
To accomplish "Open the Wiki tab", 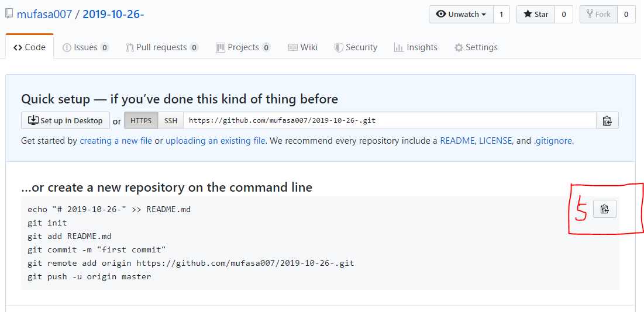I will [303, 47].
